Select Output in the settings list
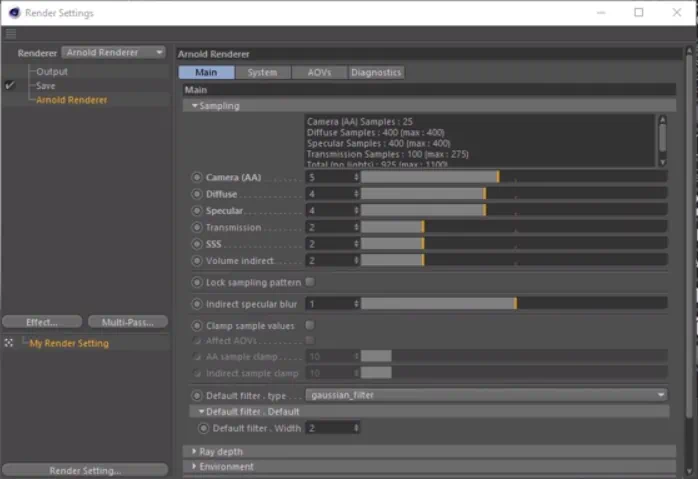The image size is (698, 479). (x=52, y=71)
